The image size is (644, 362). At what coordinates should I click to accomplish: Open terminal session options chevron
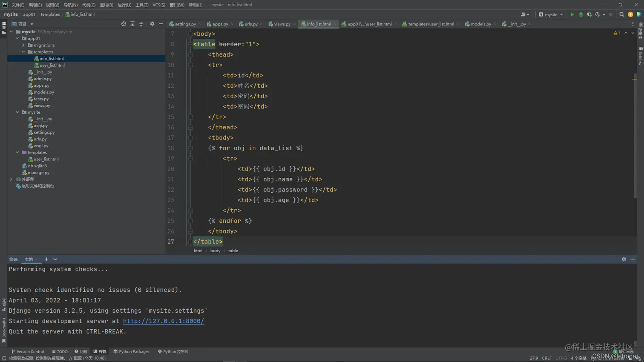(55, 259)
